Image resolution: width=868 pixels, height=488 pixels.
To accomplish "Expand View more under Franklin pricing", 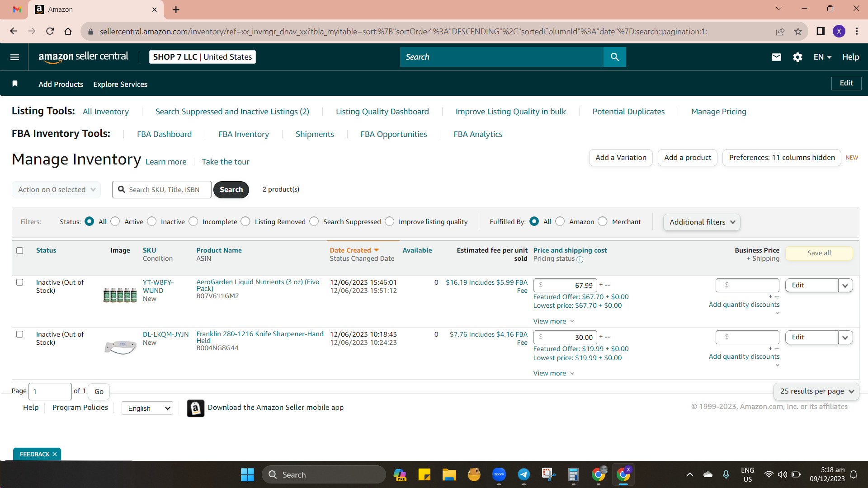I will [554, 373].
